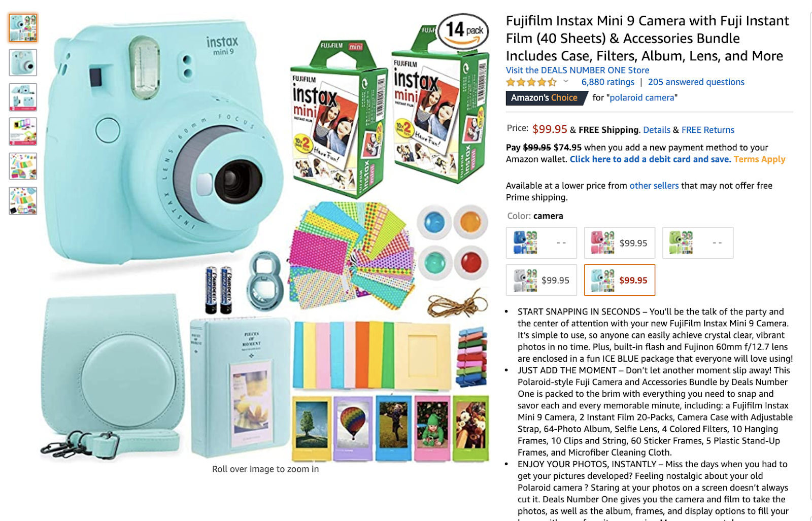Select the ice blue camera option highlighted
This screenshot has height=521, width=812.
(620, 280)
